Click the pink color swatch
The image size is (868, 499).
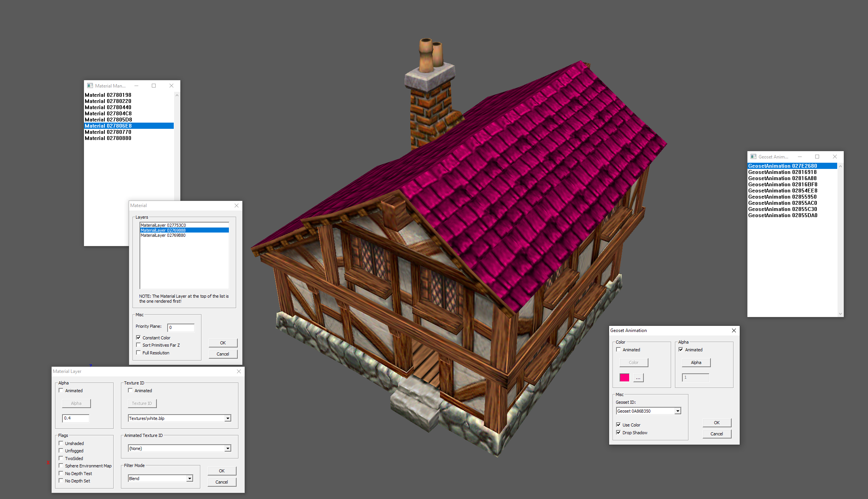click(x=624, y=378)
